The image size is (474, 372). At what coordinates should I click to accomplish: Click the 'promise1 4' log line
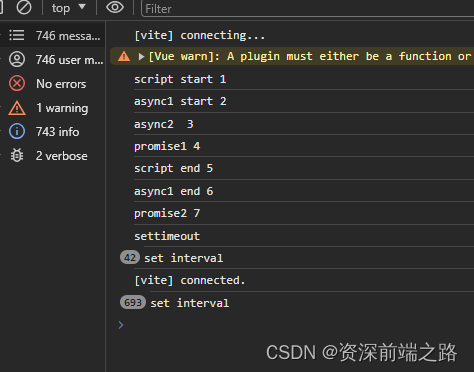[x=167, y=146]
